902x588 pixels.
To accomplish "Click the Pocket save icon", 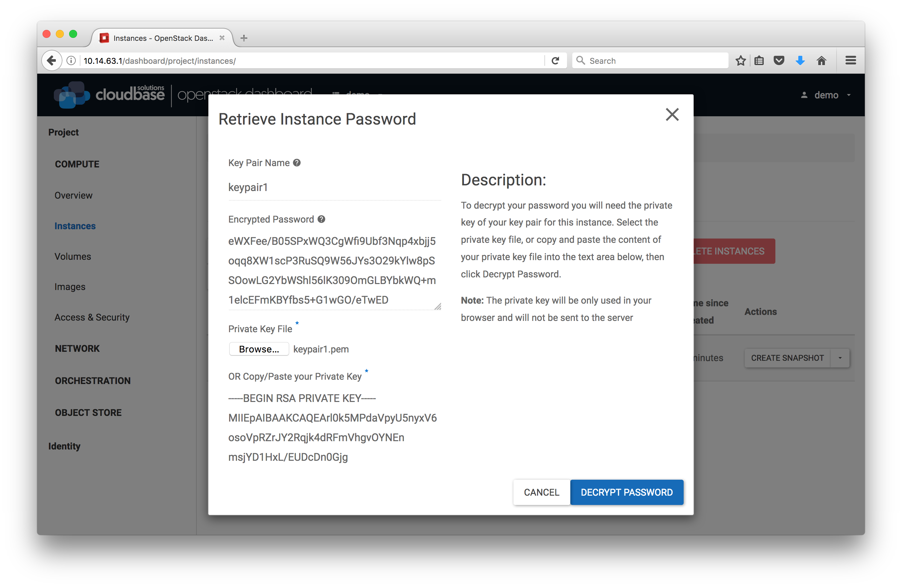I will click(779, 60).
